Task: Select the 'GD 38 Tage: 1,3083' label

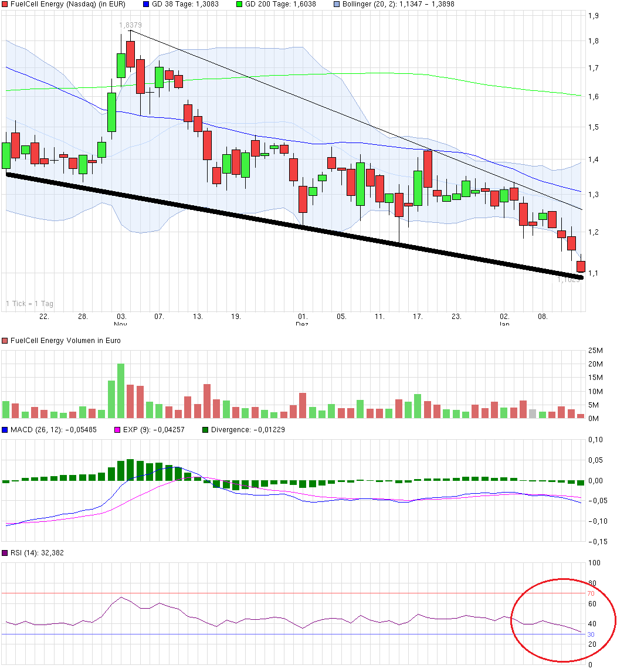Action: click(185, 4)
